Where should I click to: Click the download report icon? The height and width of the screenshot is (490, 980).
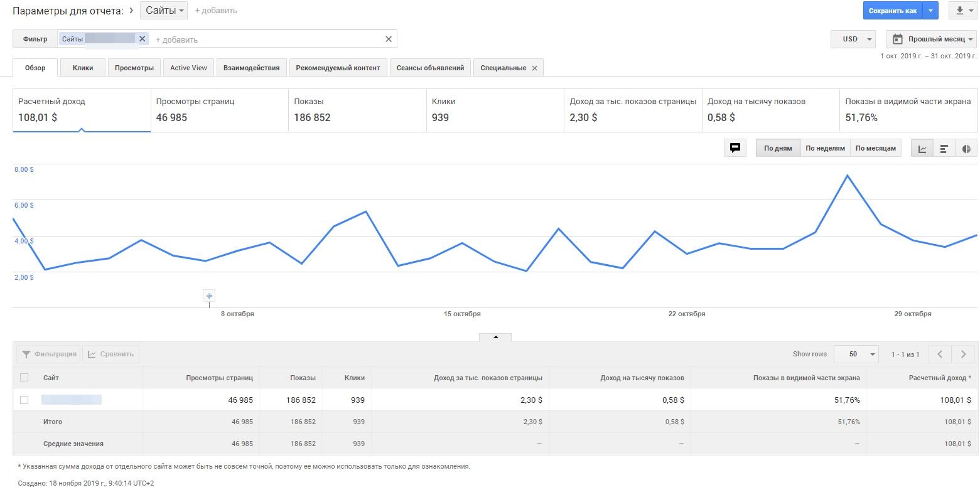click(x=960, y=11)
